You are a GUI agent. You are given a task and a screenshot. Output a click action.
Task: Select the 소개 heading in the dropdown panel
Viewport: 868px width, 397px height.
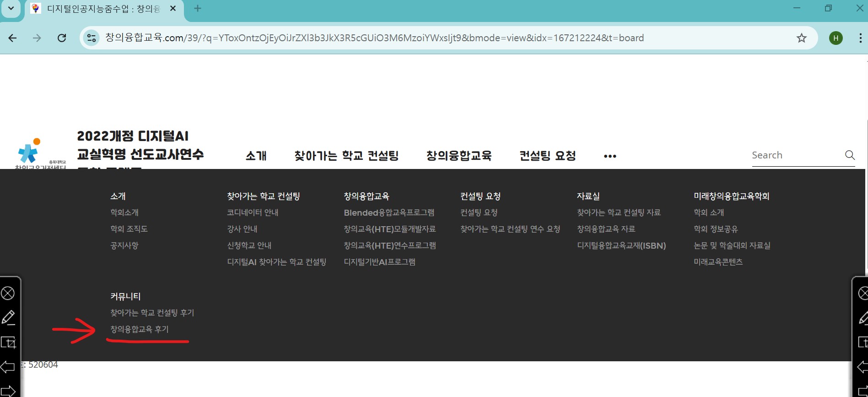click(118, 196)
